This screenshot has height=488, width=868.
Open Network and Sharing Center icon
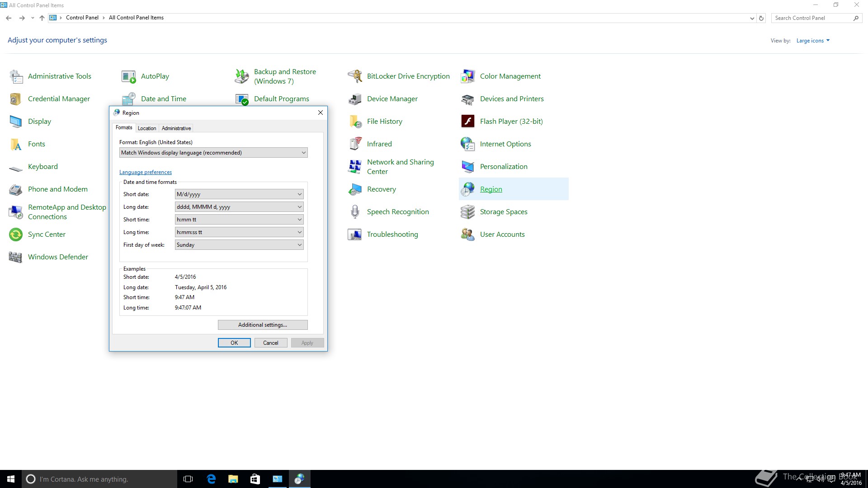355,167
